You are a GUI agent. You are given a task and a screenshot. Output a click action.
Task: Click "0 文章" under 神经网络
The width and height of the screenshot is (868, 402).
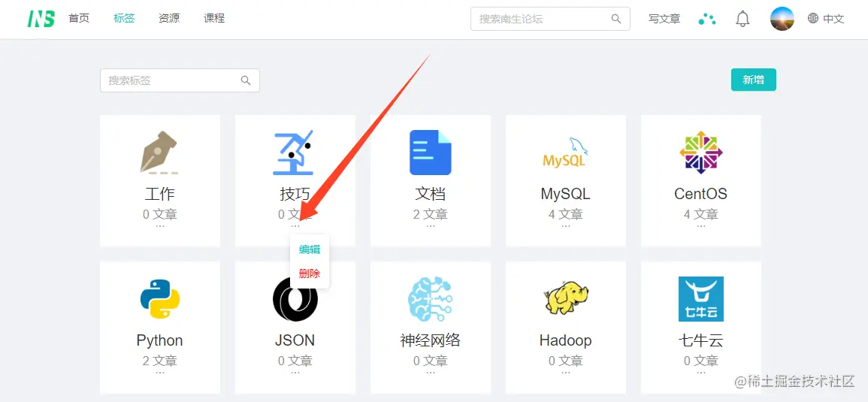coord(430,361)
